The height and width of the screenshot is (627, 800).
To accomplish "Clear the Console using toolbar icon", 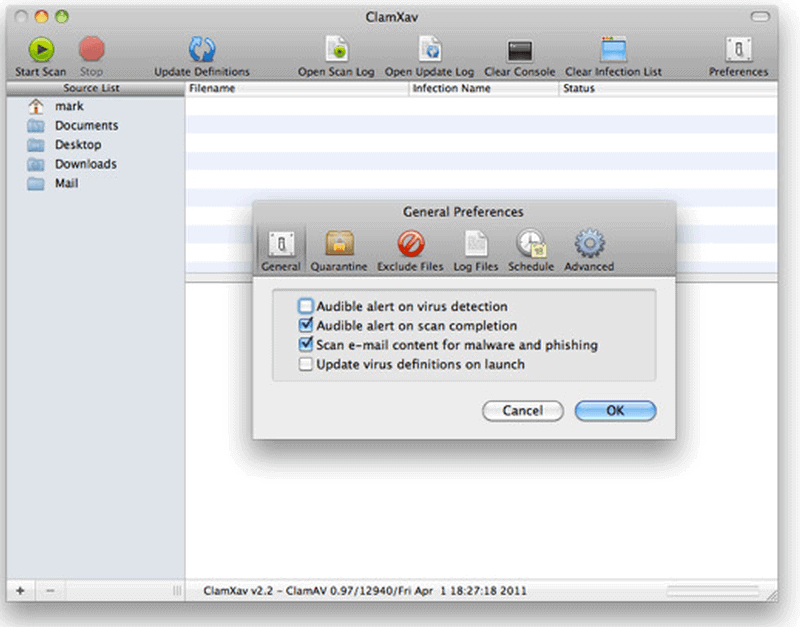I will [519, 51].
